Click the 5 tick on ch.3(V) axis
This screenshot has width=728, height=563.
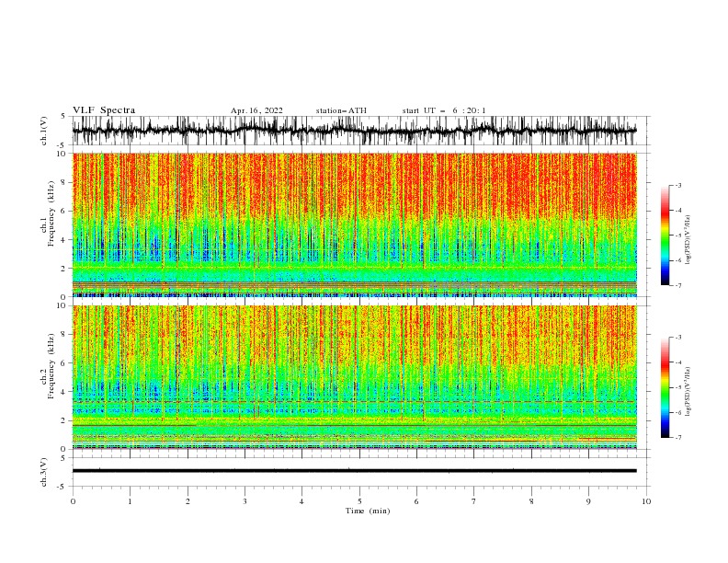[64, 458]
